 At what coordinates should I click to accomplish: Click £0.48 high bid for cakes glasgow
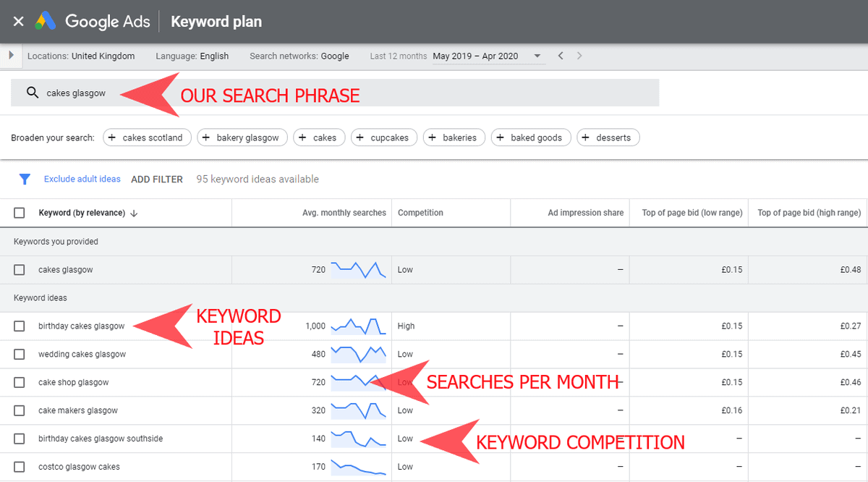pos(851,269)
